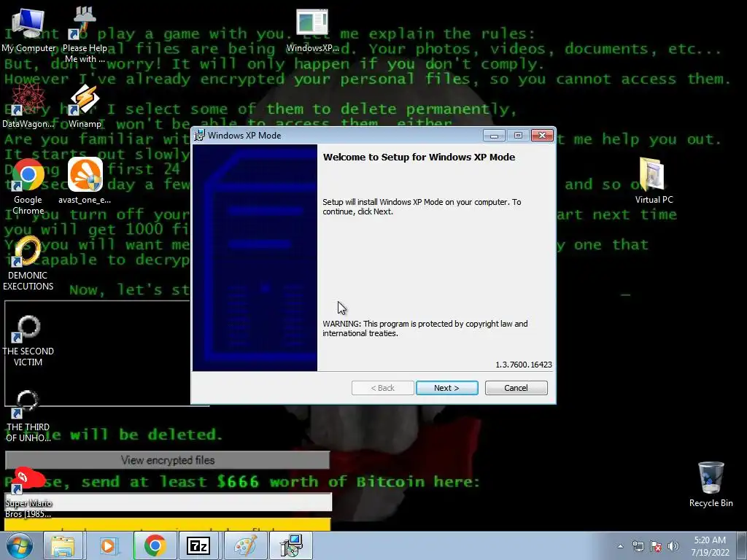Select the Virtual PC folder icon
Image resolution: width=747 pixels, height=560 pixels.
coord(654,181)
